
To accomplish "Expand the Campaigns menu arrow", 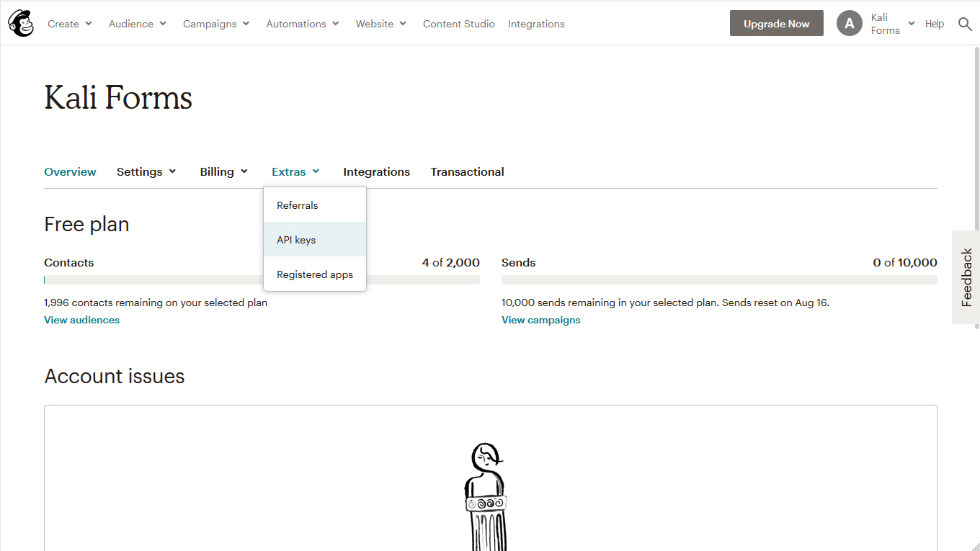I will 246,24.
